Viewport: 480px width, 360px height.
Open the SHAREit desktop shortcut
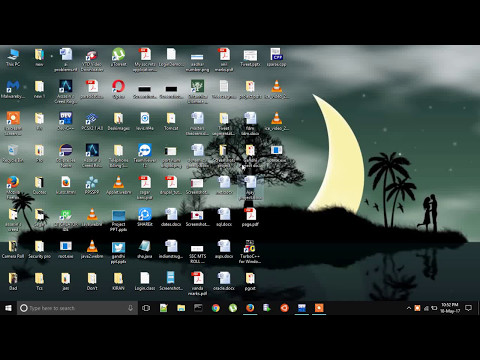click(x=145, y=217)
